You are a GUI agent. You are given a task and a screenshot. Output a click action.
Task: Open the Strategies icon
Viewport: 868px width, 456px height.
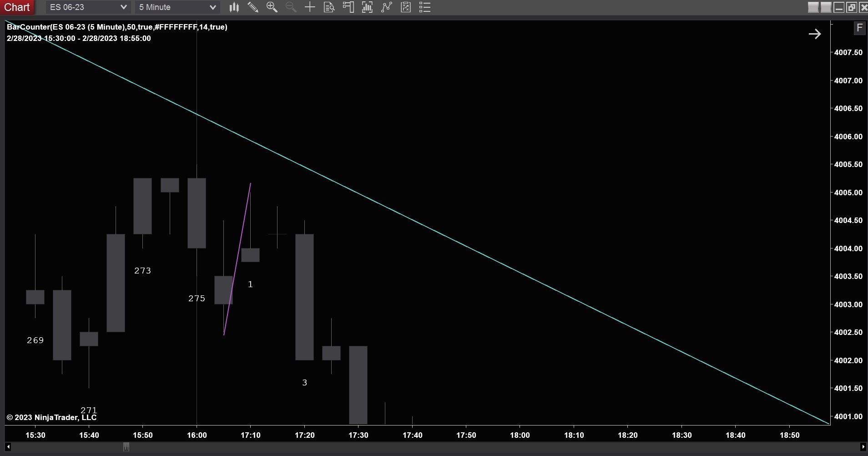[x=406, y=7]
